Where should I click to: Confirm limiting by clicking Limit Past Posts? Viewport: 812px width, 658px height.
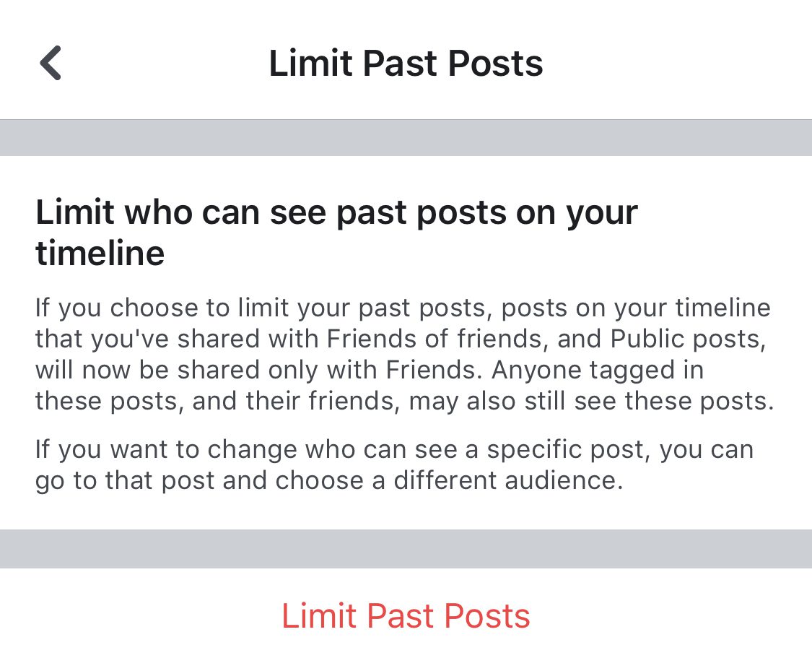click(406, 615)
